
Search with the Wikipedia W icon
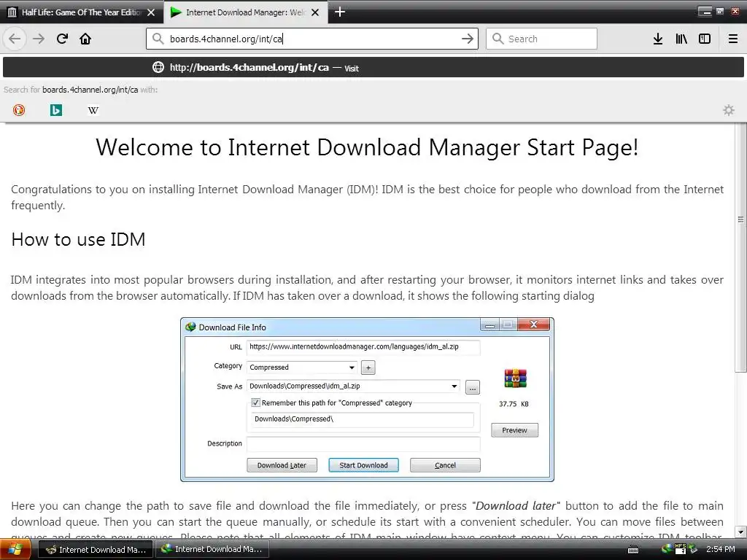93,110
